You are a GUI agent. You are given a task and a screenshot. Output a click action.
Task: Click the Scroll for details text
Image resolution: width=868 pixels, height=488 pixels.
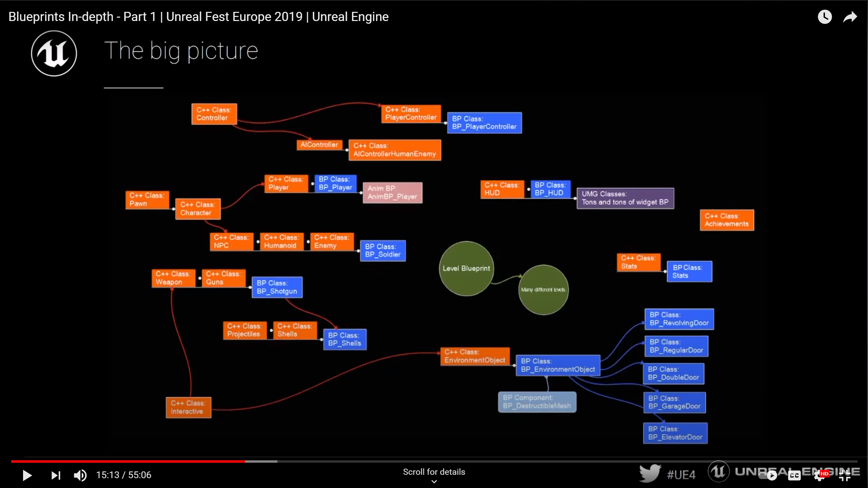(x=434, y=472)
